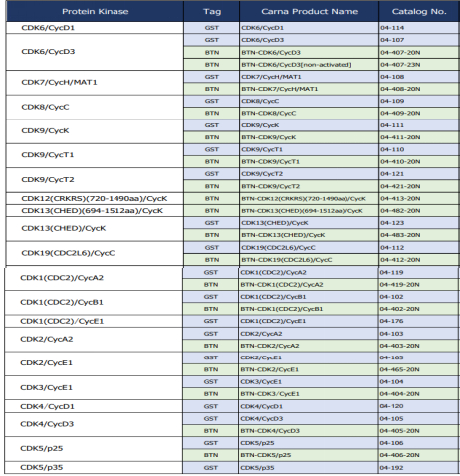460x476 pixels.
Task: Select the CDK9/CycK protein kinase cell
Action: pos(95,131)
